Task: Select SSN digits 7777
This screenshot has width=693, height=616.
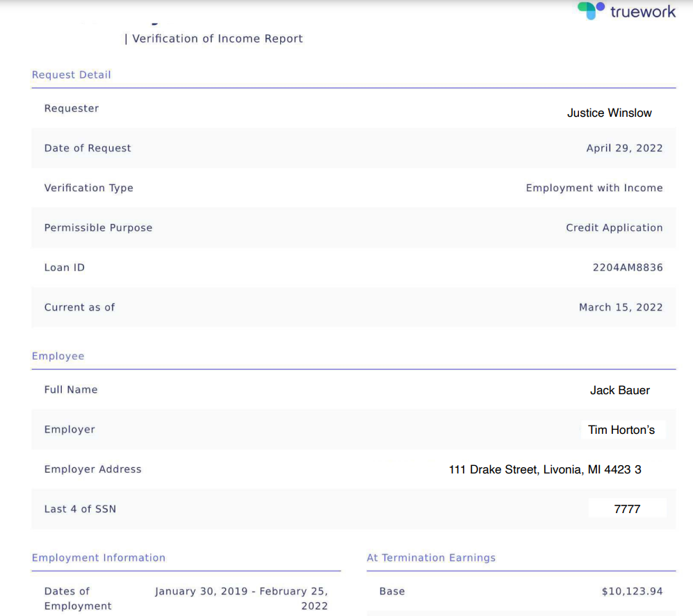Action: coord(627,510)
